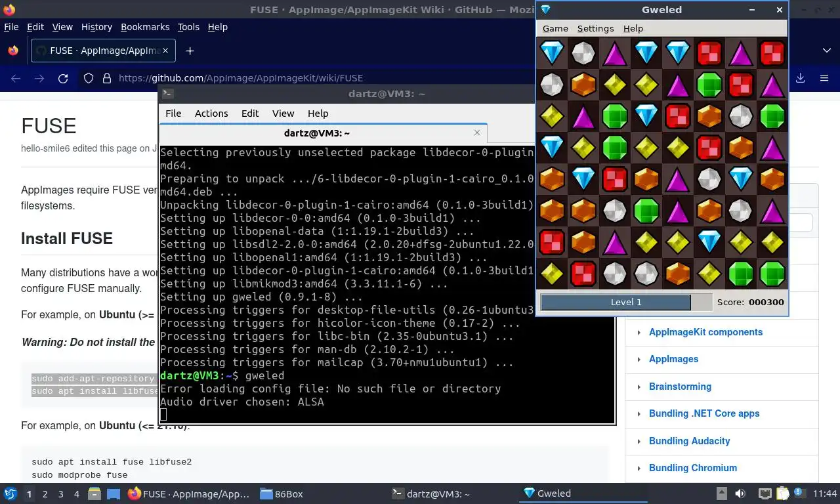Open Firefox downloads panel
This screenshot has width=840, height=504.
[x=800, y=78]
